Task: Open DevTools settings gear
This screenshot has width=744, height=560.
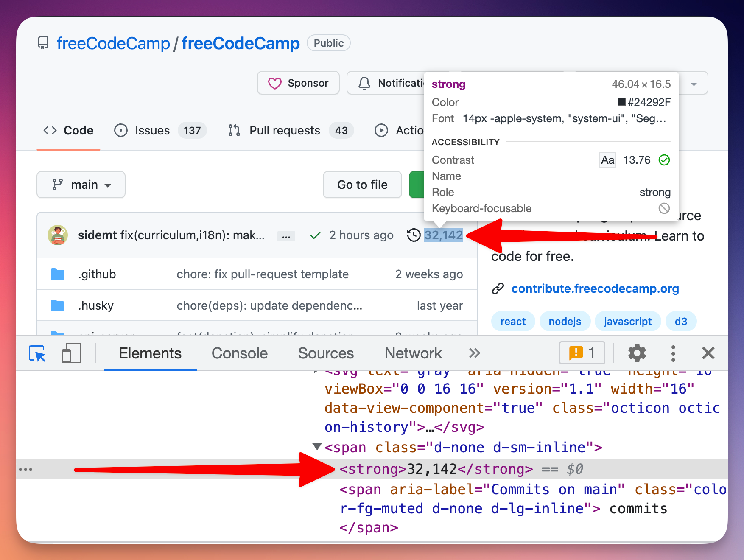Action: (x=637, y=353)
